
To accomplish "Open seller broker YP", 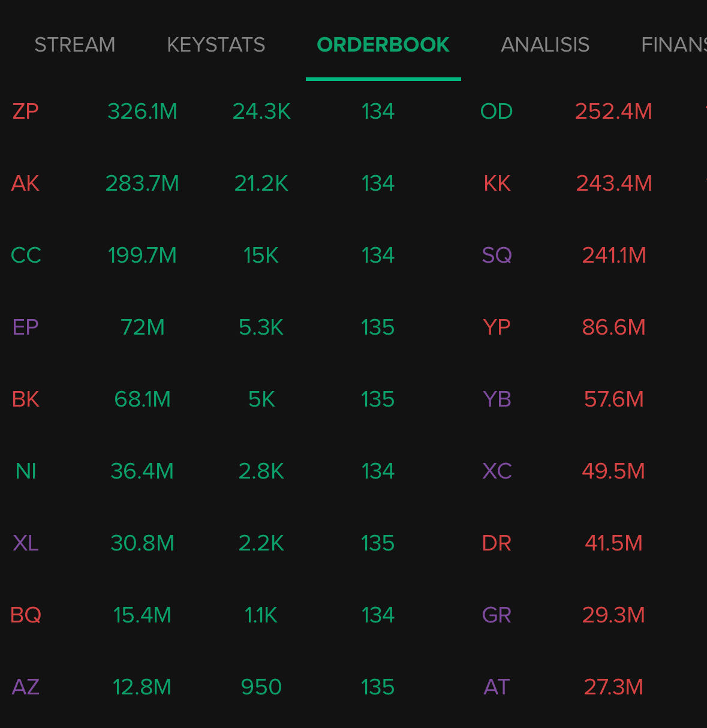I will tap(497, 327).
